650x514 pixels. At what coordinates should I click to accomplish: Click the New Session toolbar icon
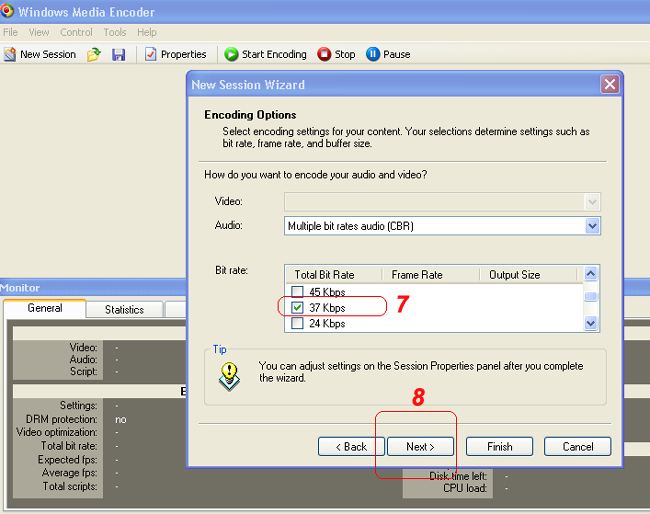(10, 54)
